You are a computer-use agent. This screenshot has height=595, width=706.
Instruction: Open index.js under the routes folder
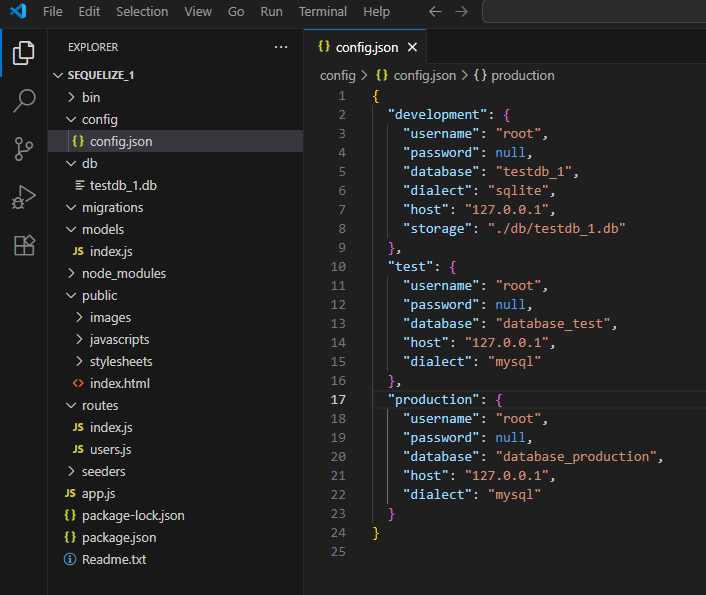(176, 427)
